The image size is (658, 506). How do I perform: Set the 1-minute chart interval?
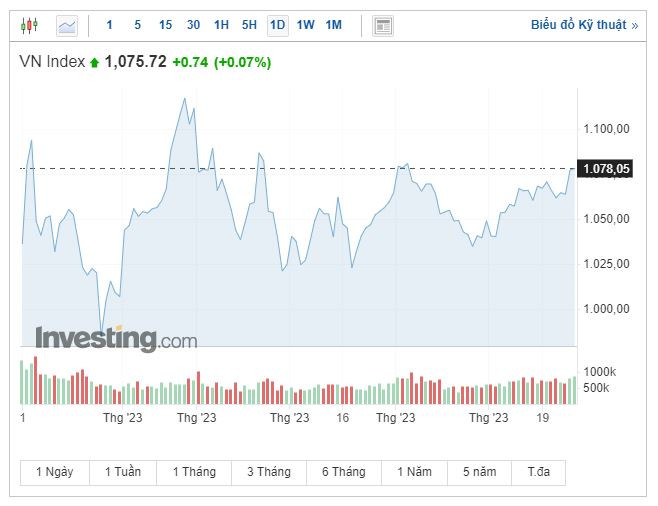110,24
